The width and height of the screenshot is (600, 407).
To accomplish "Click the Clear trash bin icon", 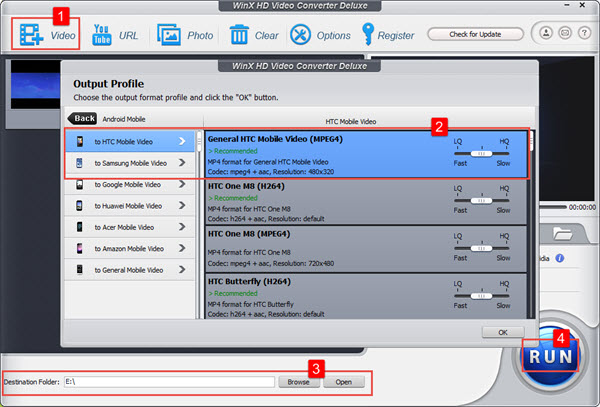I will 239,35.
